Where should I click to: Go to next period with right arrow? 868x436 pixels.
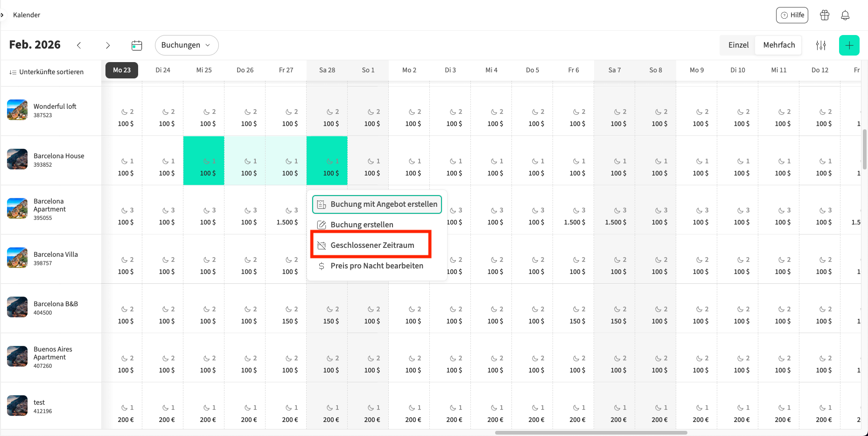[108, 45]
